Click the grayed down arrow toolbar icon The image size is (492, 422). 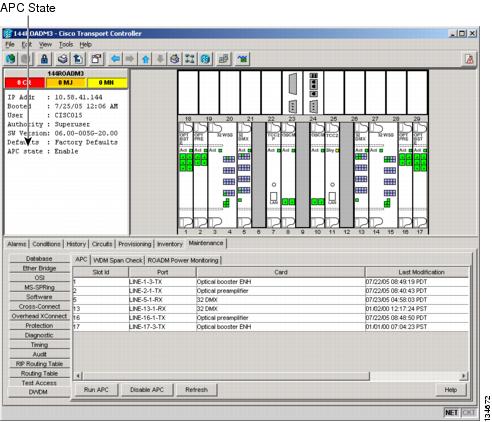[160, 59]
